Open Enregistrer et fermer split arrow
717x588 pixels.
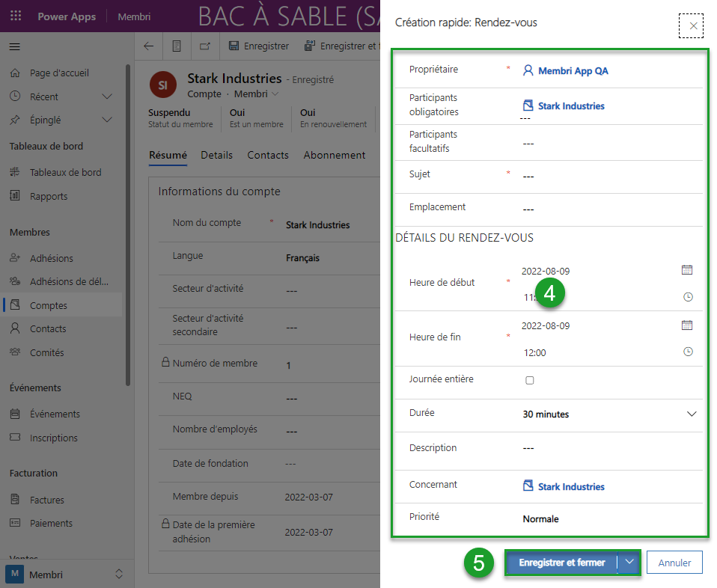[629, 563]
